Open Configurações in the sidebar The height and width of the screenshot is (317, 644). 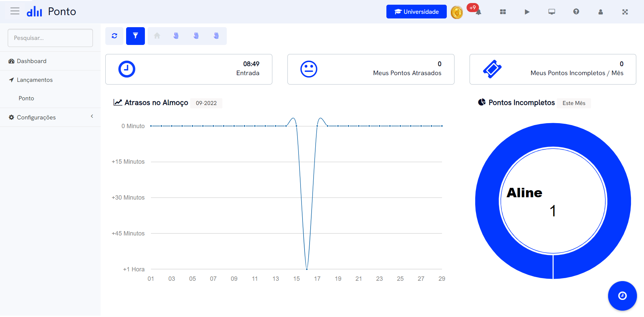coord(50,117)
